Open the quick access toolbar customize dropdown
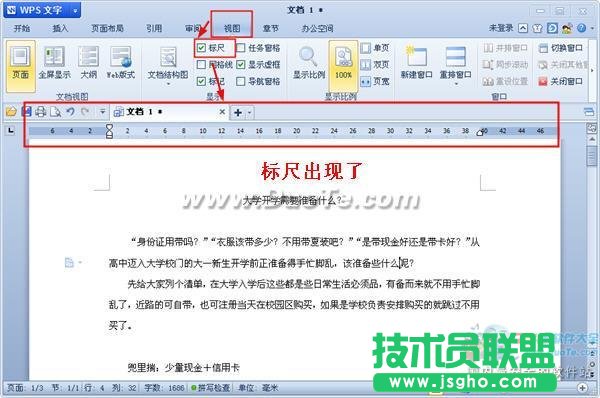The image size is (600, 398). pos(102,112)
